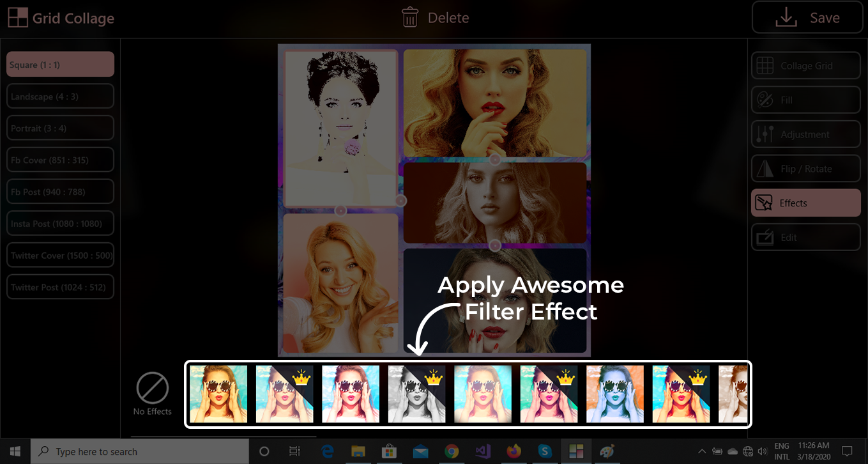868x464 pixels.
Task: Open Visual Studio from taskbar
Action: pyautogui.click(x=482, y=451)
